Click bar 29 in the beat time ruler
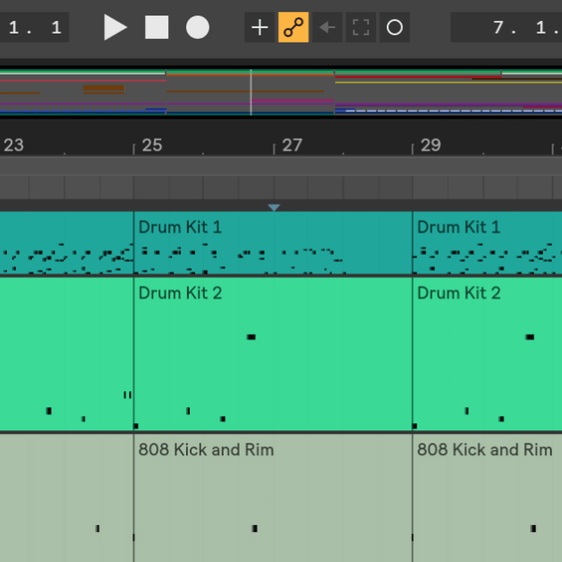 coord(430,145)
